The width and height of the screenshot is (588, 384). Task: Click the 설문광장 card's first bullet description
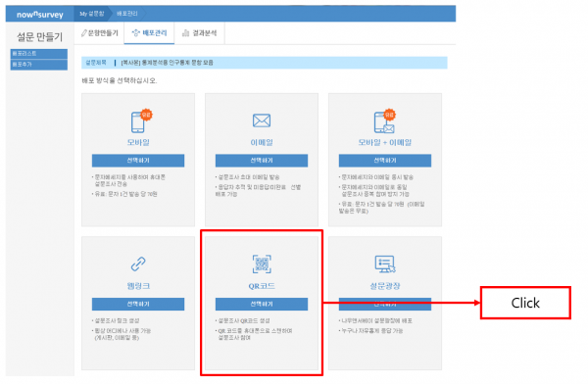[x=375, y=320]
